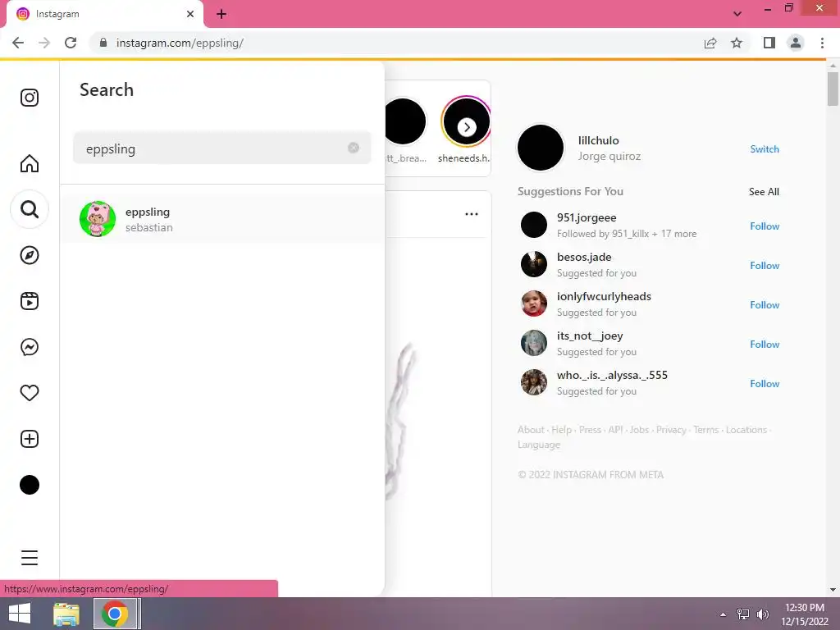The height and width of the screenshot is (630, 840).
Task: Follow besos.jade
Action: pyautogui.click(x=765, y=266)
